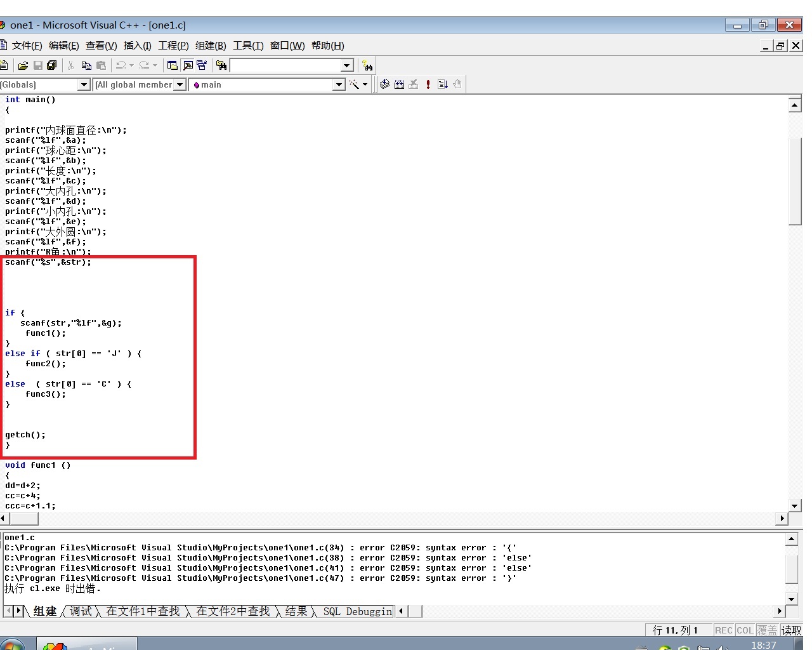812x650 pixels.
Task: Open the 窗口(W) menu
Action: 287,46
